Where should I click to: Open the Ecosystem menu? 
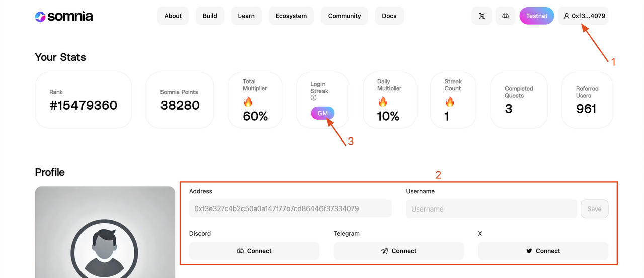(x=291, y=16)
